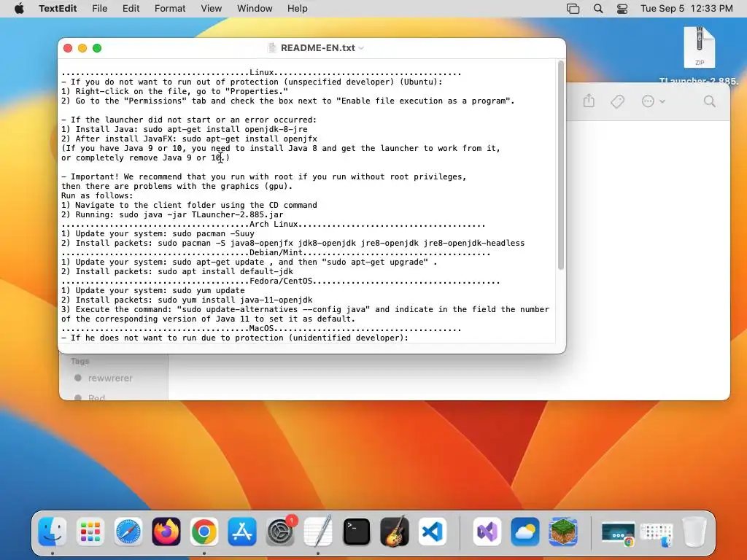
Task: Click the line 'sudo pacman -S java8-openjfx jdk8-openjdk'
Action: [x=293, y=243]
